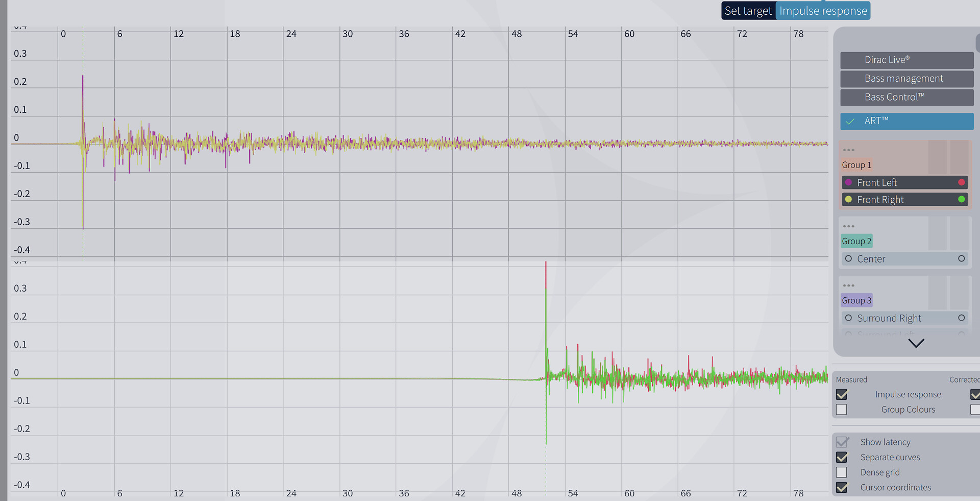Enable the Dense grid checkbox

842,472
